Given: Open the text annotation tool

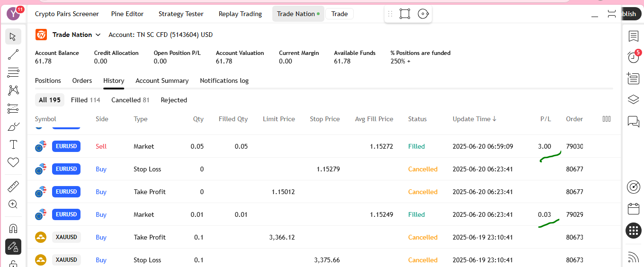Looking at the screenshot, I should (x=13, y=144).
